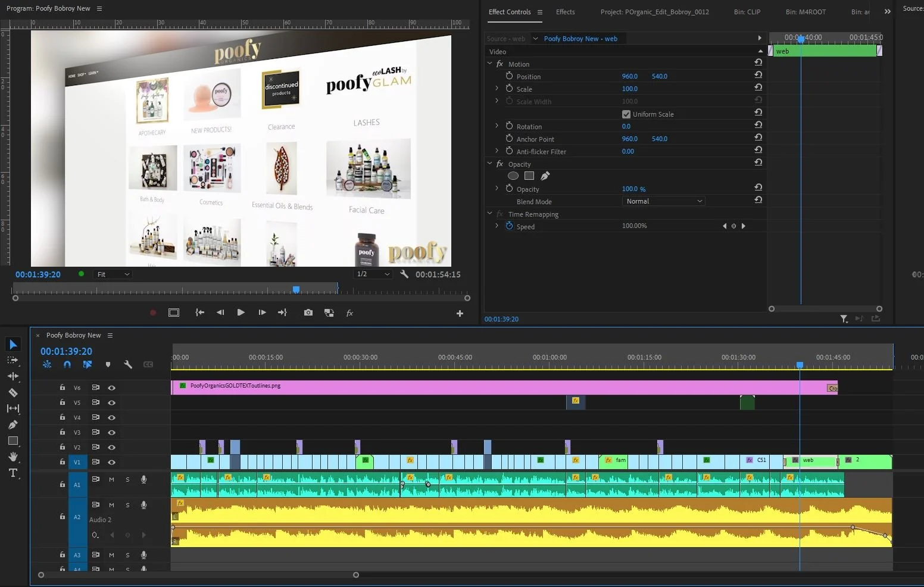The image size is (924, 587).
Task: Collapse the Motion effect group
Action: 489,63
